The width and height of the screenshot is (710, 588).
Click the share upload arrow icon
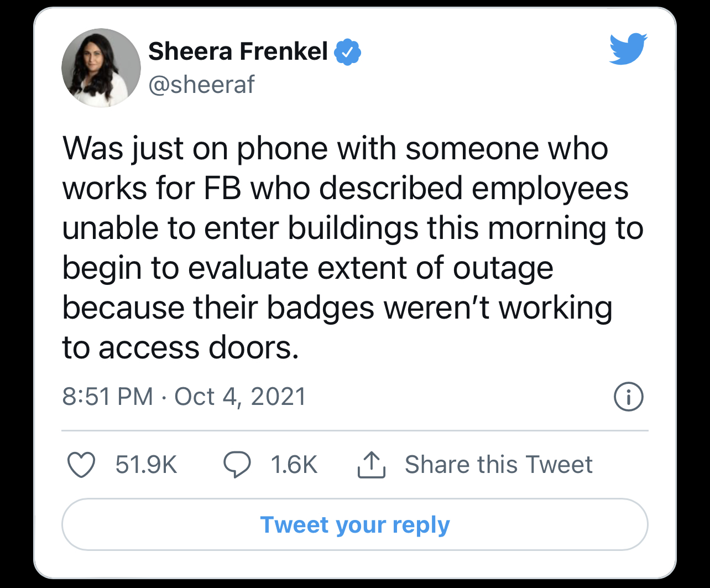372,465
